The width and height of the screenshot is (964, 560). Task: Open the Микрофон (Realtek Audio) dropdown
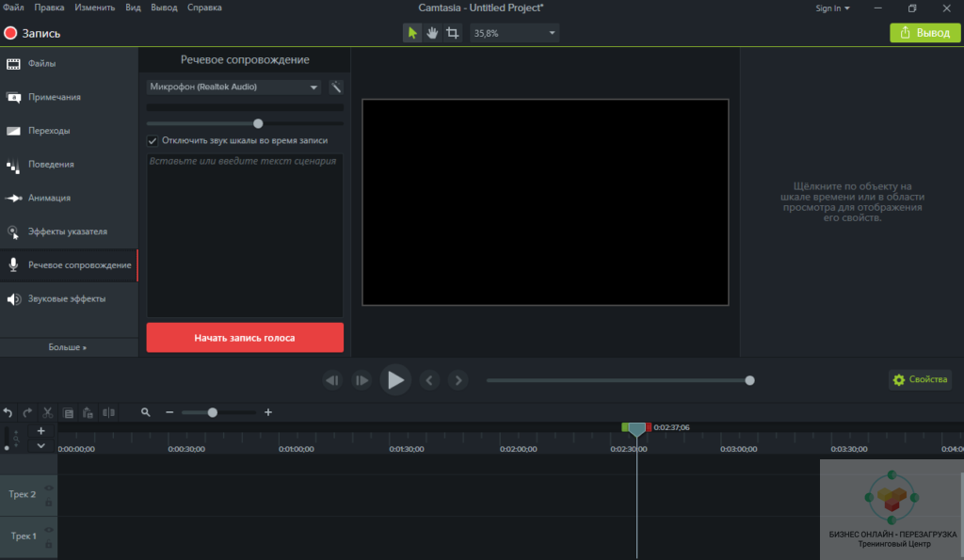(x=233, y=87)
